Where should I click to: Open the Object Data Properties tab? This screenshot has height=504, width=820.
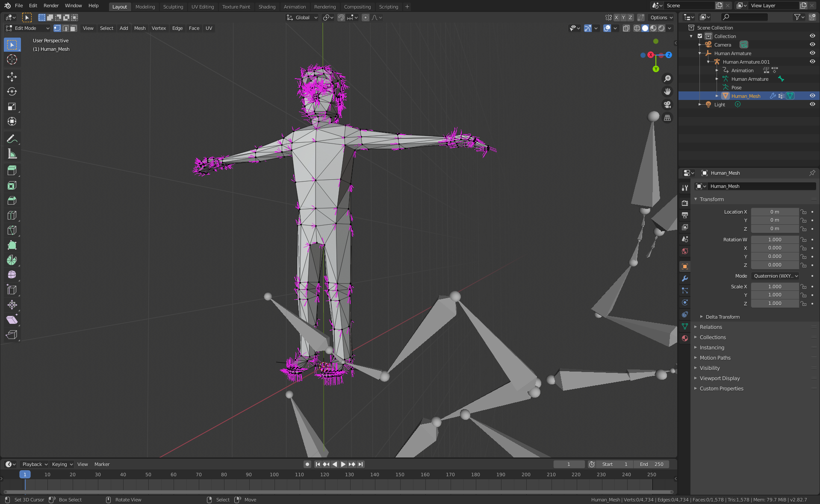tap(684, 326)
